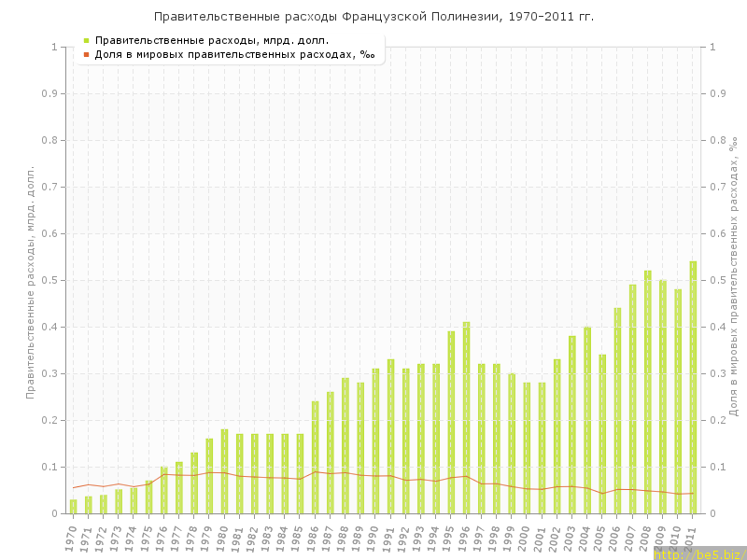Screen dimensions: 747x560
Task: Click the 1996 green bar
Action: [466, 418]
